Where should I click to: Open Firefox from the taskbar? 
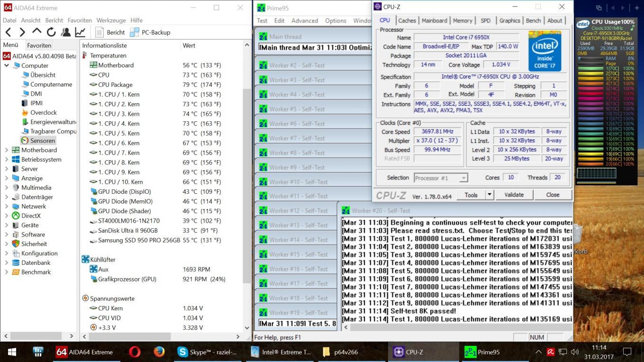coord(159,352)
